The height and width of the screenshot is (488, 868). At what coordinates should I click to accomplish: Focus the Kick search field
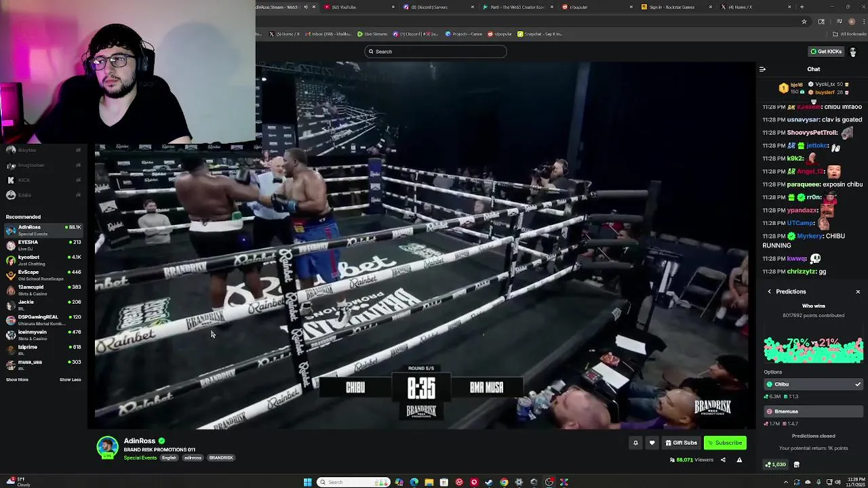435,52
